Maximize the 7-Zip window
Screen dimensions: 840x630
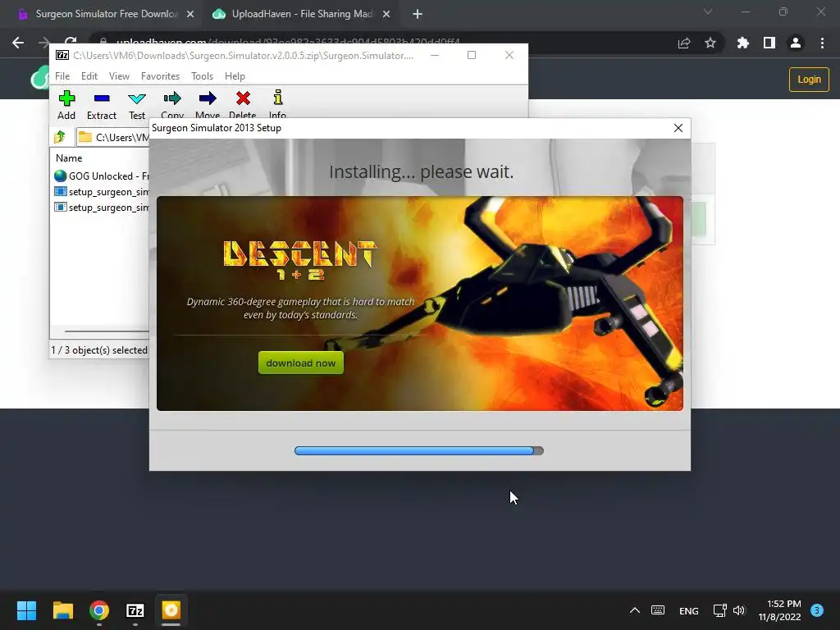tap(472, 55)
